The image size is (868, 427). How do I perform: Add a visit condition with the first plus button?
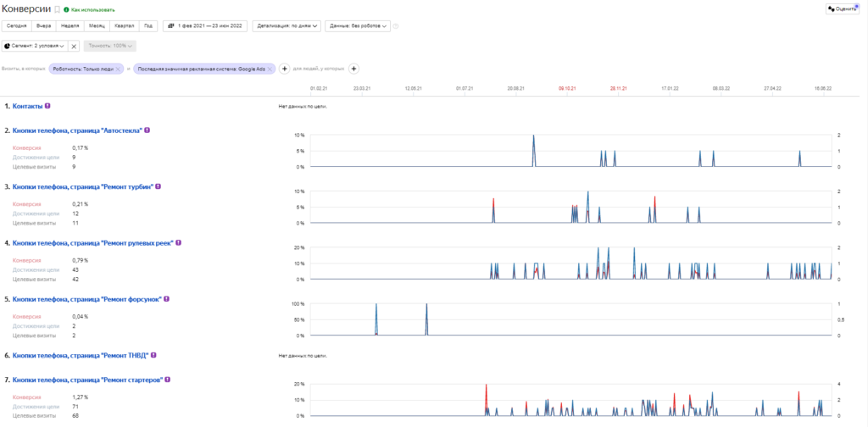(x=284, y=69)
